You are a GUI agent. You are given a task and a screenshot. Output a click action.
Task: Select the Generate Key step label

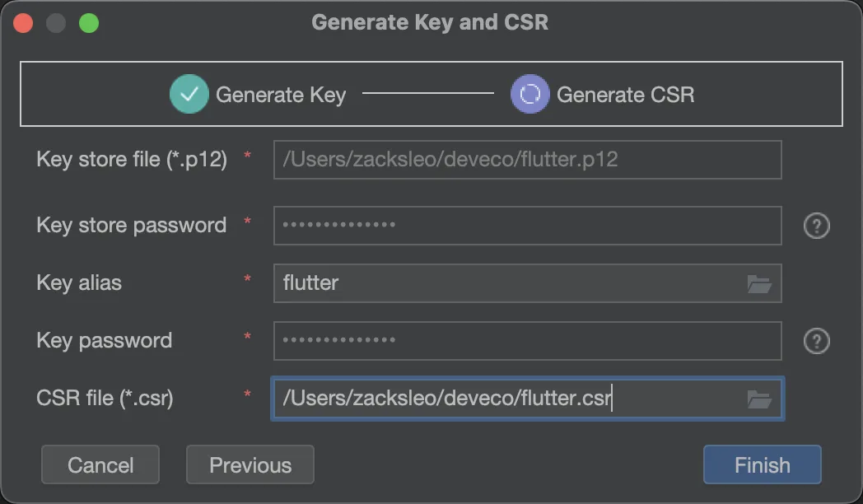(280, 95)
